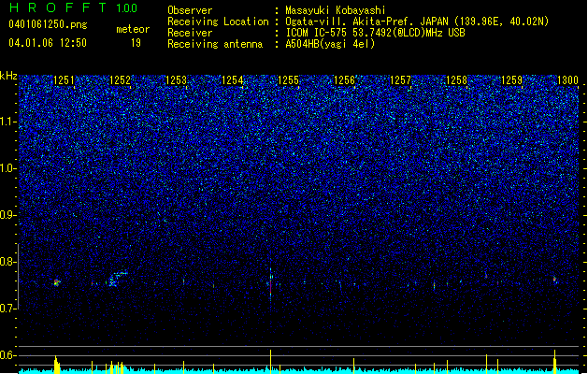Click the 0.9 kHz frequency label
The image size is (588, 374).
[x=7, y=215]
